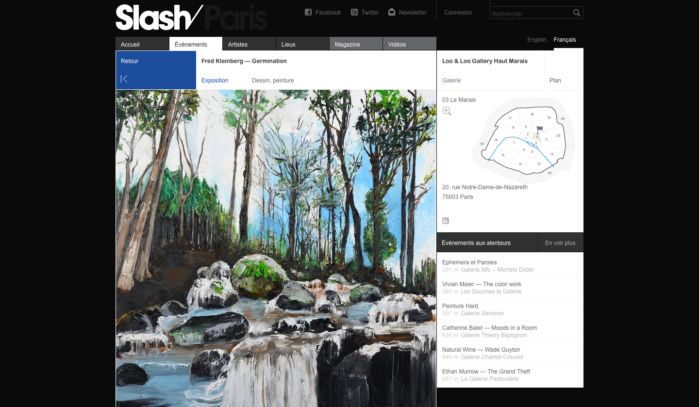The height and width of the screenshot is (407, 699).
Task: Click in the Rechercher search field
Action: (x=531, y=13)
